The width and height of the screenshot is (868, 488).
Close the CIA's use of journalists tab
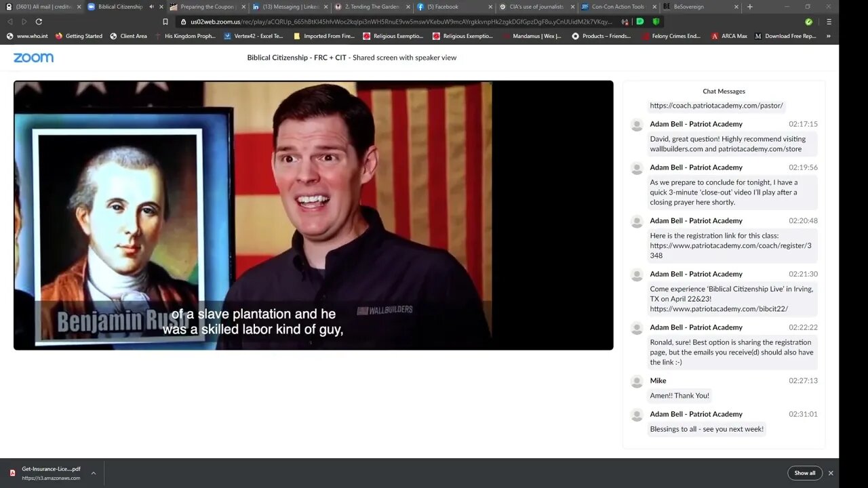click(572, 7)
